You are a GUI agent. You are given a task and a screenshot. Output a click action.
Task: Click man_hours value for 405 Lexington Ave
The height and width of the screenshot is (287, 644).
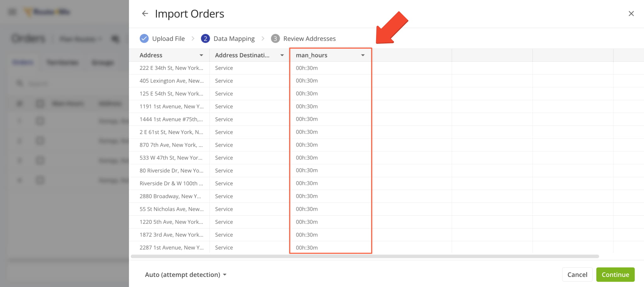[307, 81]
